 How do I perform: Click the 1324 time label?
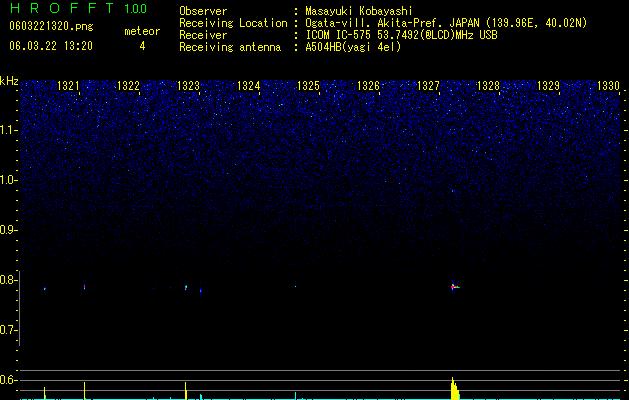pyautogui.click(x=248, y=86)
